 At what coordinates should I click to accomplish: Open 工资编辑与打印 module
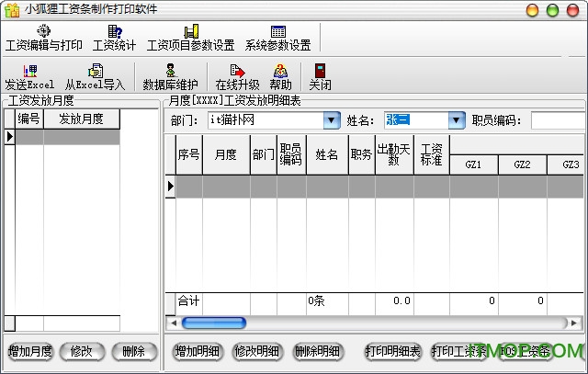(x=44, y=39)
